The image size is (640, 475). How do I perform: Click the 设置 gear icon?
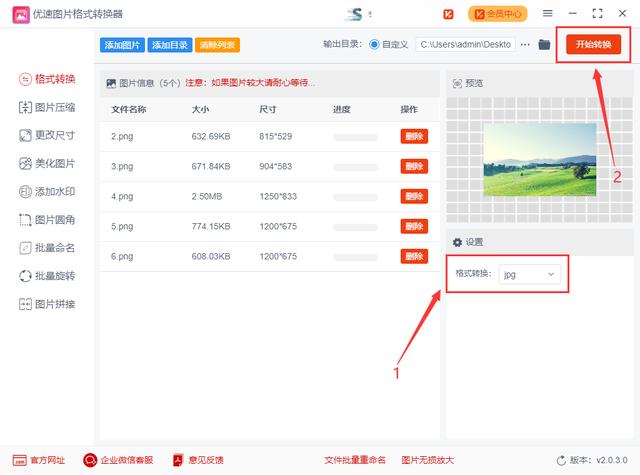click(x=457, y=242)
